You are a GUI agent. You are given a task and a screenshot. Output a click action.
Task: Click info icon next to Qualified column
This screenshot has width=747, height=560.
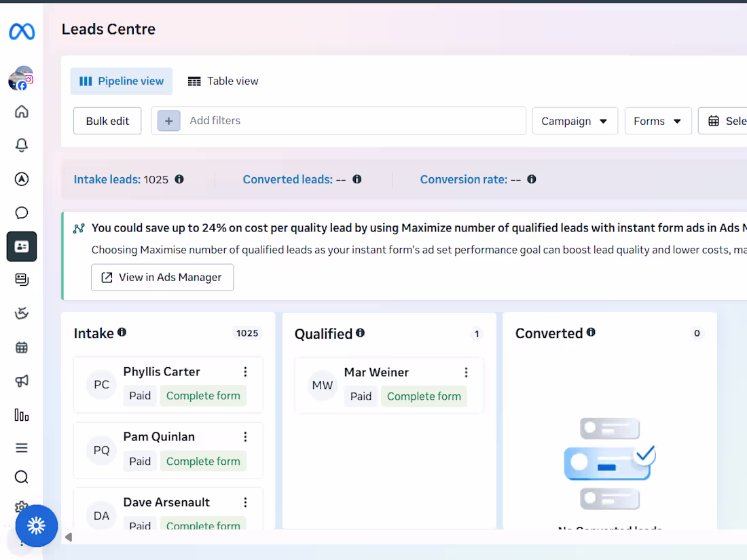point(360,333)
